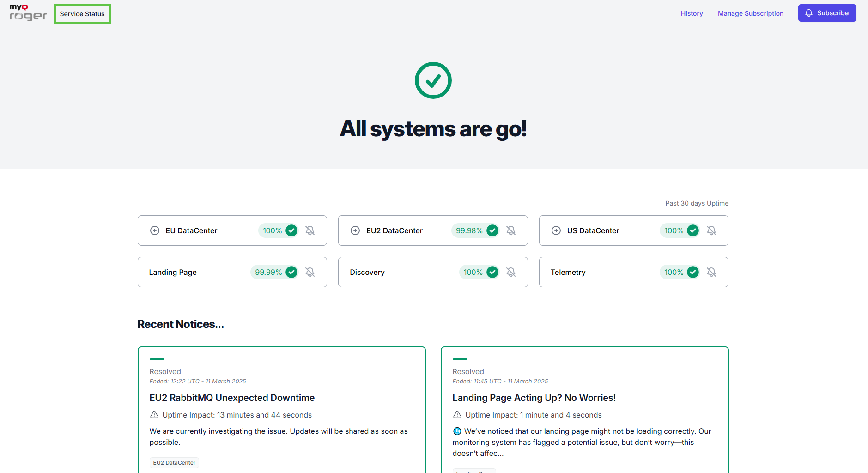Click the green checkmark beside EU2 DataCenter 99.98%
868x473 pixels.
click(492, 230)
